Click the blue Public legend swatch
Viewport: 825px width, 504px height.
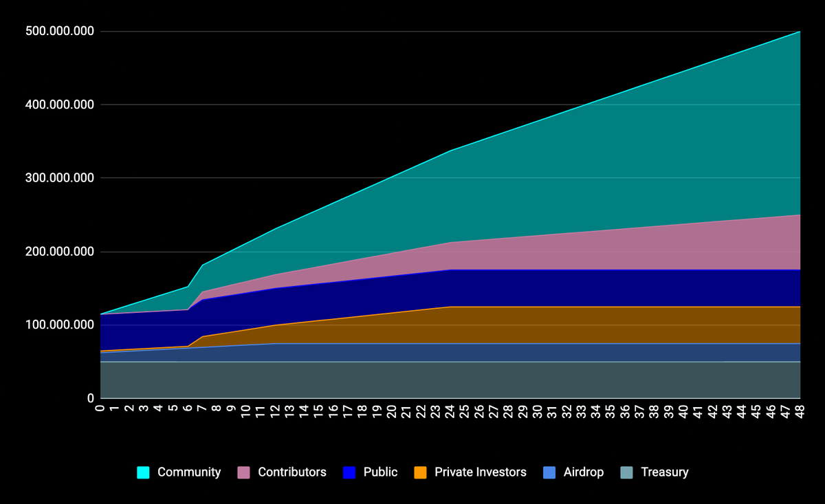[349, 472]
